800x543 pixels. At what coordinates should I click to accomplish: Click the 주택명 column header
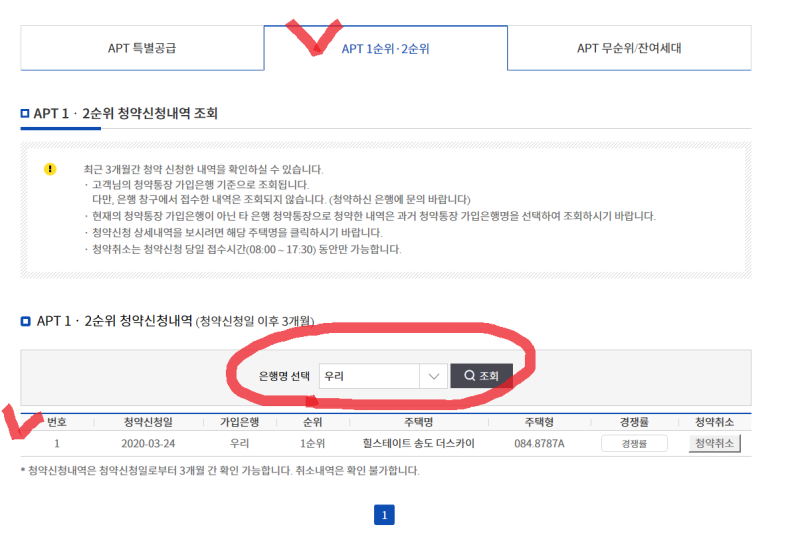tap(418, 422)
